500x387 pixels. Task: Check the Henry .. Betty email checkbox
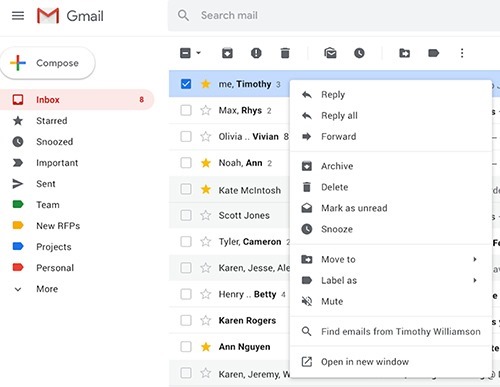(x=186, y=294)
